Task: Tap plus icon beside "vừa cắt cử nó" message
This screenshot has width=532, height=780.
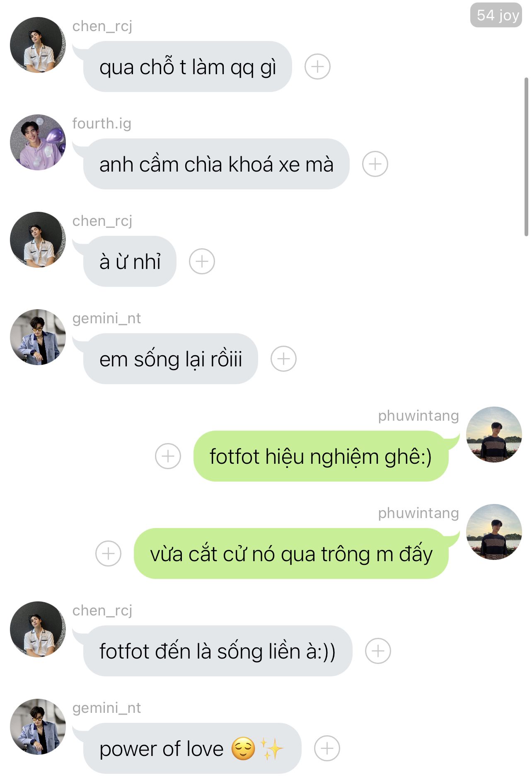Action: coord(108,553)
